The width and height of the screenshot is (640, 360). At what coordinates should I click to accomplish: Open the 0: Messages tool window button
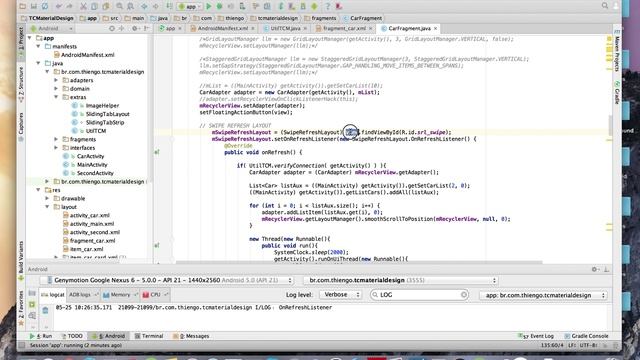tap(191, 336)
